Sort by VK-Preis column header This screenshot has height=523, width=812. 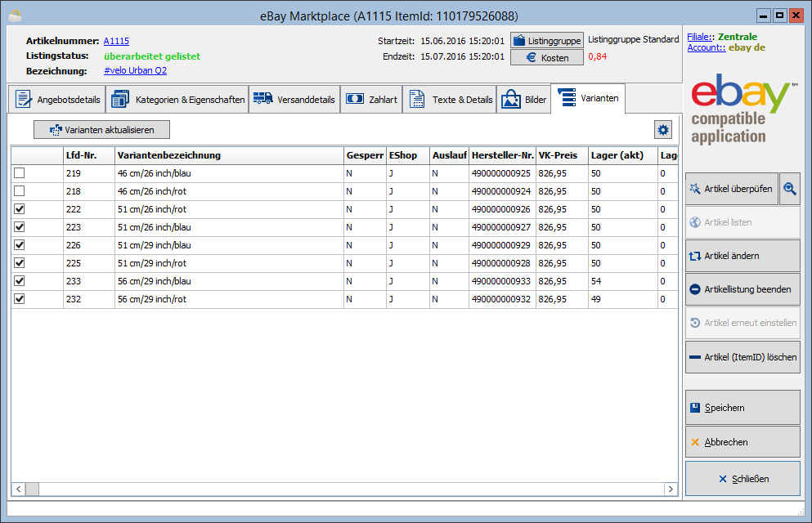(x=562, y=155)
